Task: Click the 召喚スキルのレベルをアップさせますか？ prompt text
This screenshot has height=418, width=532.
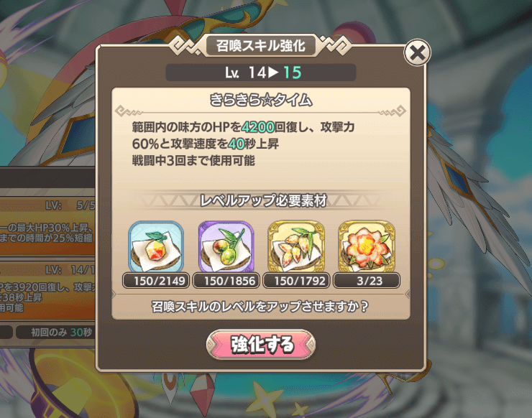Action: [260, 307]
